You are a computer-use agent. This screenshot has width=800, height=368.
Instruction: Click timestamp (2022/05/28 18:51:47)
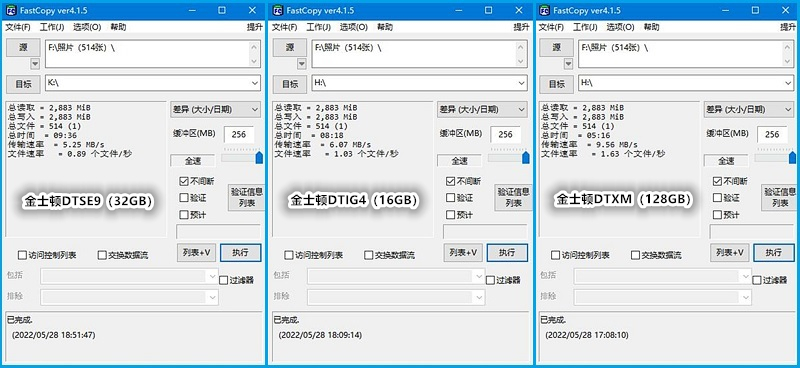click(54, 335)
